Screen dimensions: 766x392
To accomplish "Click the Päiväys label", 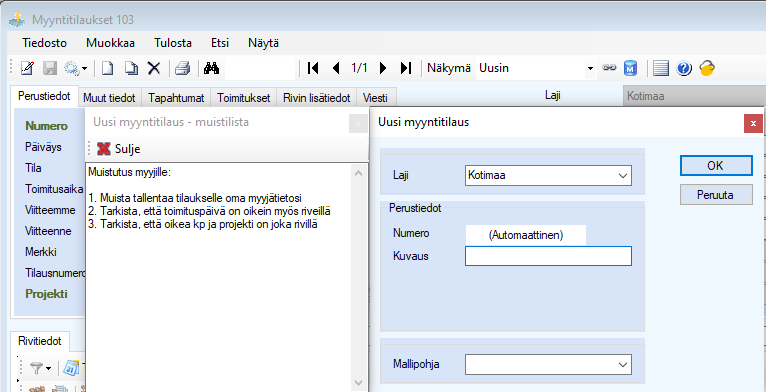I will pos(43,147).
